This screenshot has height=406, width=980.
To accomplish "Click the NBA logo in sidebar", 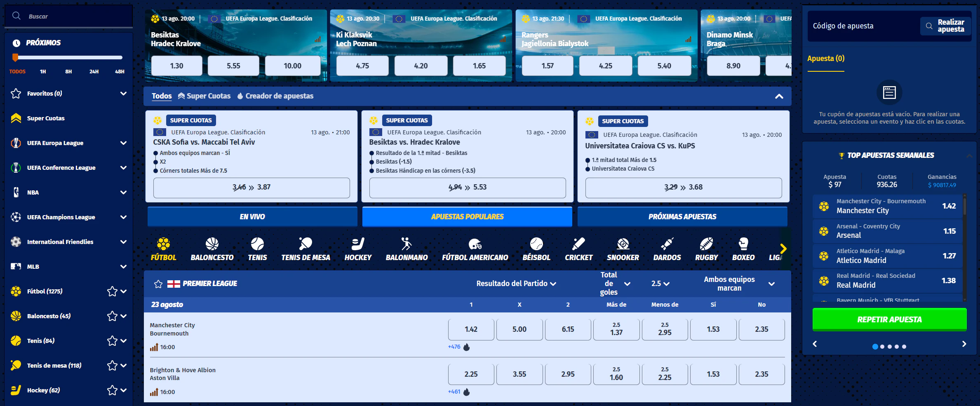I will [16, 192].
